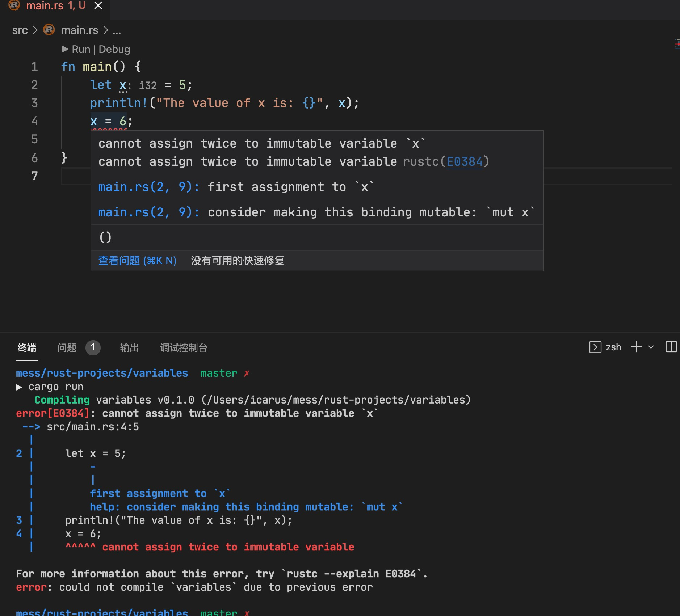Screen dimensions: 680x616
Task: Close the main.rs editor tab
Action: coord(98,5)
